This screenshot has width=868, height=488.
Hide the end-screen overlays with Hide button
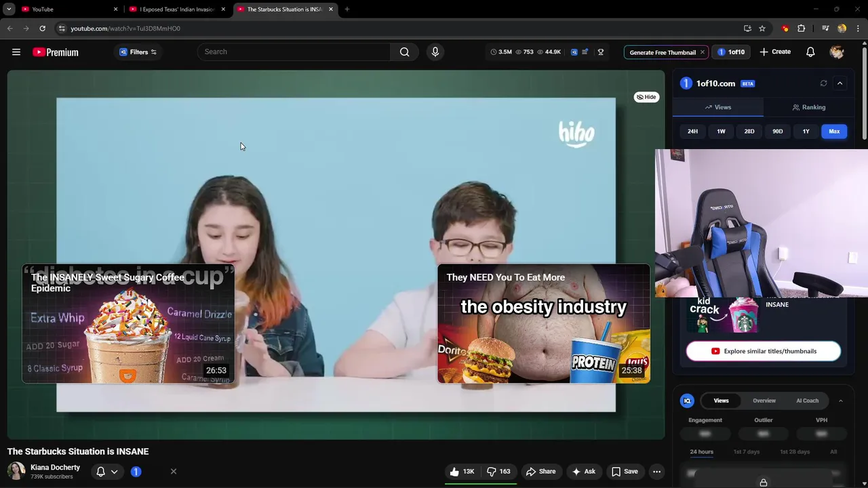(646, 97)
